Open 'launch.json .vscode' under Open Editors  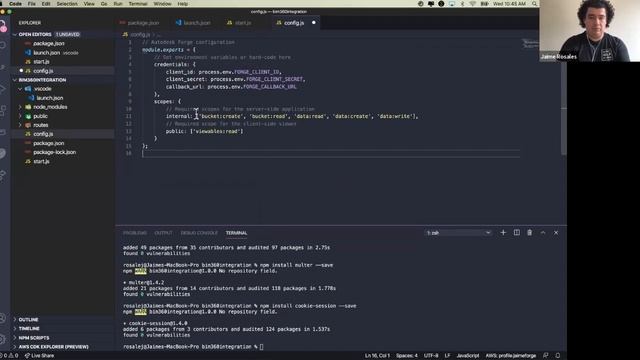[56, 53]
